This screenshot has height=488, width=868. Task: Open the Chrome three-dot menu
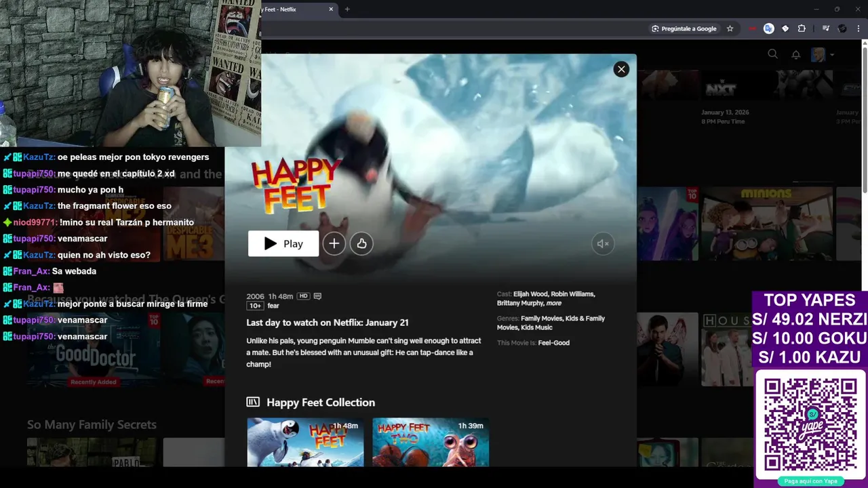859,28
